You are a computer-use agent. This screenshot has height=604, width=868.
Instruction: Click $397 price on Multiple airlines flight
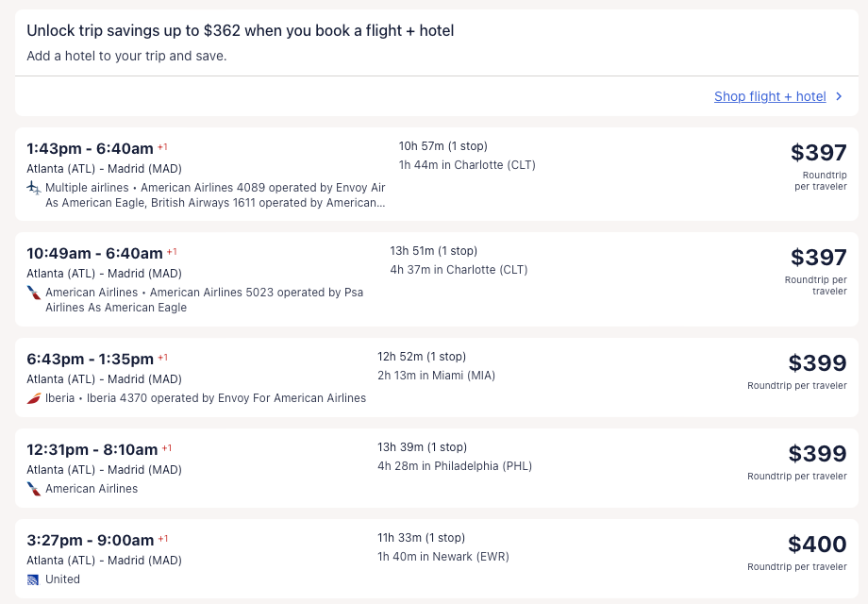coord(818,153)
